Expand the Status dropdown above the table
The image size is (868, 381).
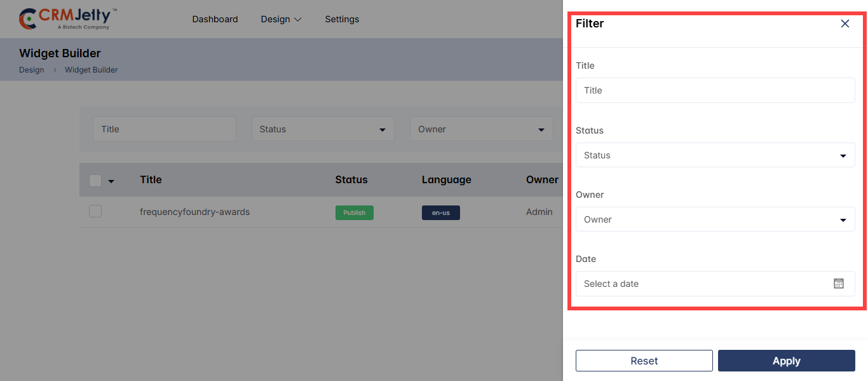(x=323, y=129)
